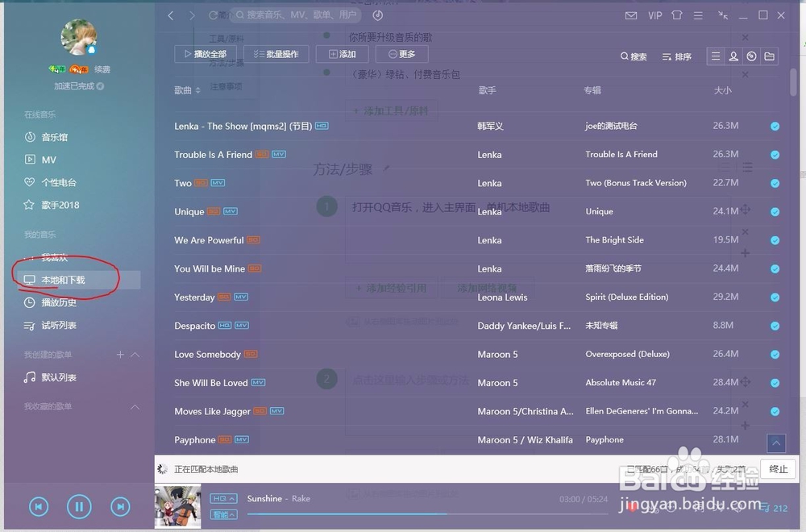Viewport: 806px width, 532px height.
Task: Switch to mini mode icon
Action: (x=723, y=15)
